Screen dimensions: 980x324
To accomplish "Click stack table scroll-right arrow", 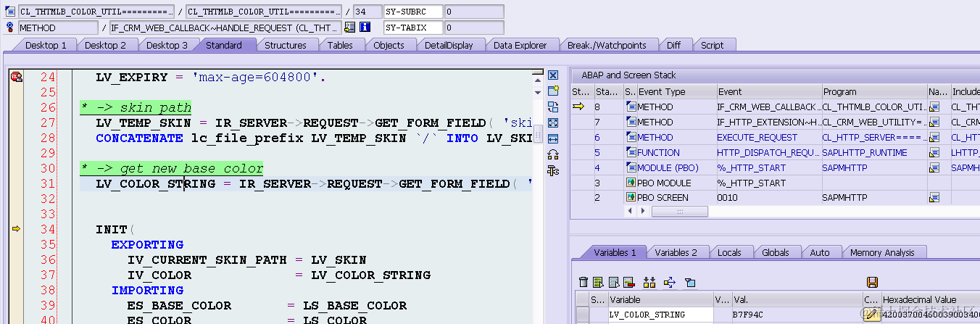I will pos(642,211).
